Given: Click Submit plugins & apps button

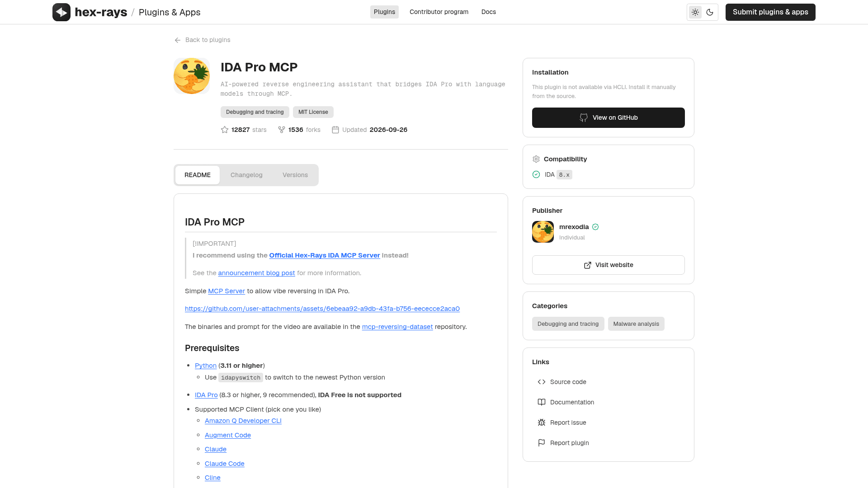Looking at the screenshot, I should tap(770, 12).
